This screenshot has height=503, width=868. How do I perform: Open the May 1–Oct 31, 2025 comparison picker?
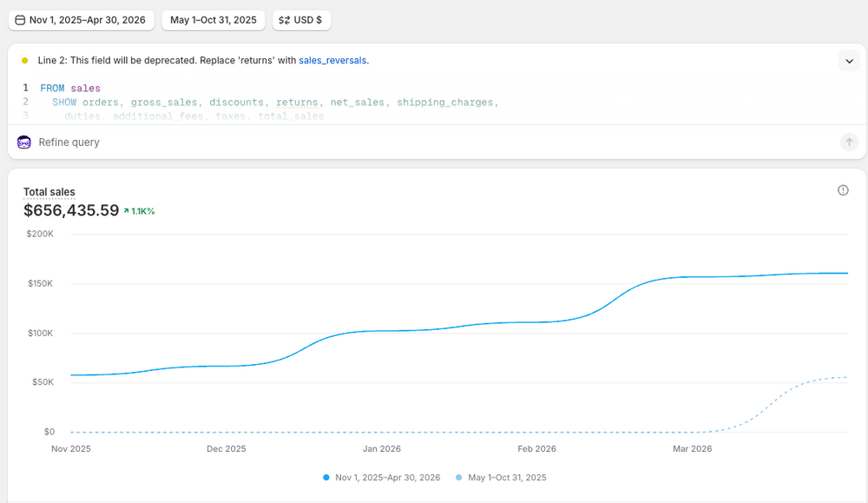tap(214, 20)
